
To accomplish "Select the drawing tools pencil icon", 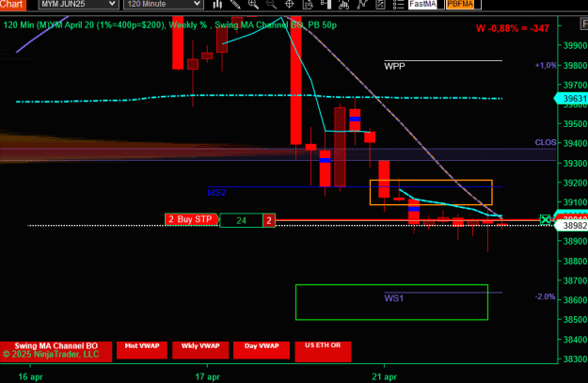I will [x=235, y=4].
